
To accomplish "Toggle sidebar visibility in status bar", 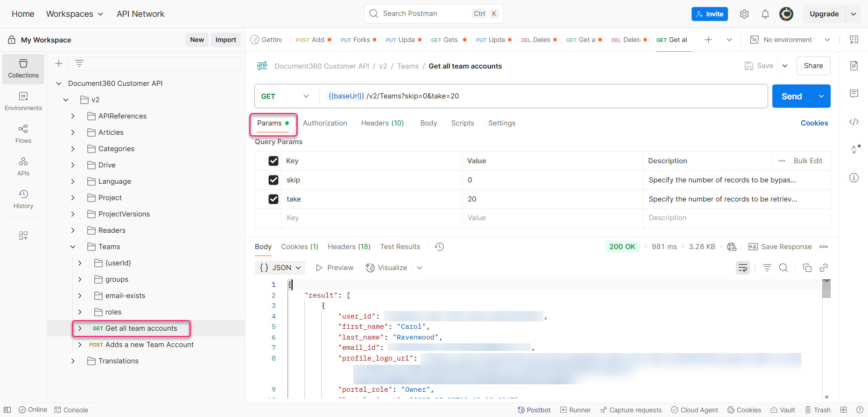I will pos(7,410).
